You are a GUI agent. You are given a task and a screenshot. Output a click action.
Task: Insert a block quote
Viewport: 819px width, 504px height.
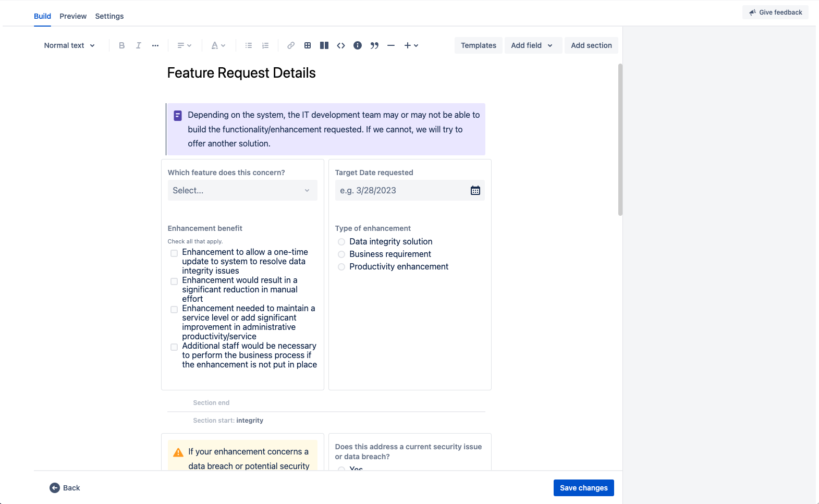click(x=374, y=45)
